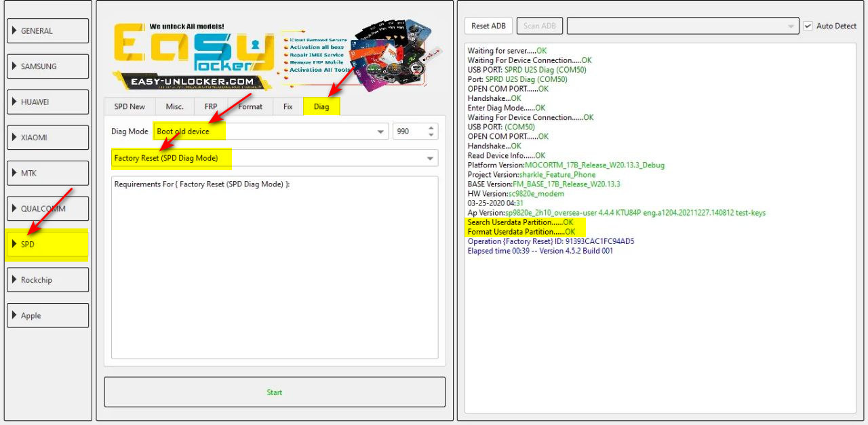Click the date line '03-25-2020 04:31'

coord(496,203)
